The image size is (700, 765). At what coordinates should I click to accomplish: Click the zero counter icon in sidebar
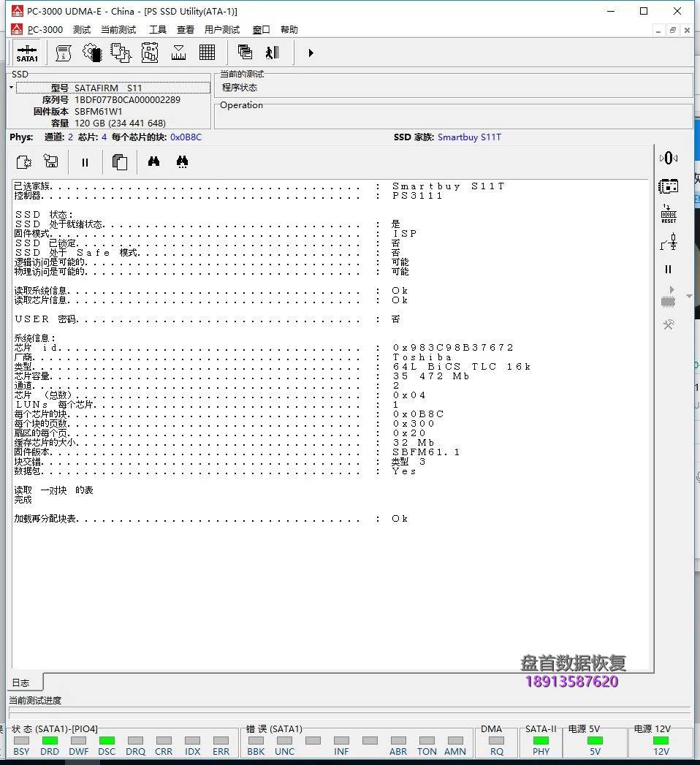pyautogui.click(x=669, y=158)
